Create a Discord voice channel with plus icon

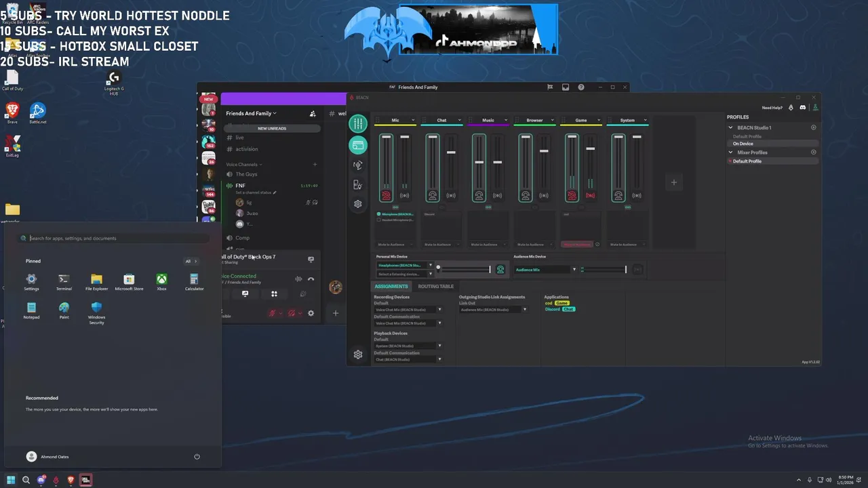(314, 164)
